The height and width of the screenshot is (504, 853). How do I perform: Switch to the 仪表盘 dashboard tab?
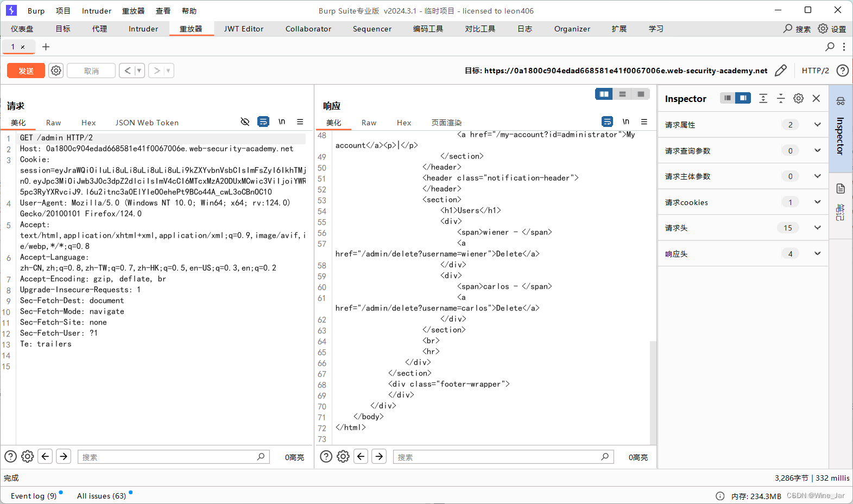point(22,29)
